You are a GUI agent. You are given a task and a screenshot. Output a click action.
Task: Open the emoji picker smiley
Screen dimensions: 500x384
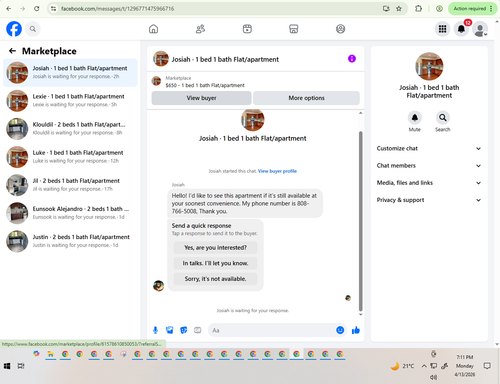coord(340,330)
